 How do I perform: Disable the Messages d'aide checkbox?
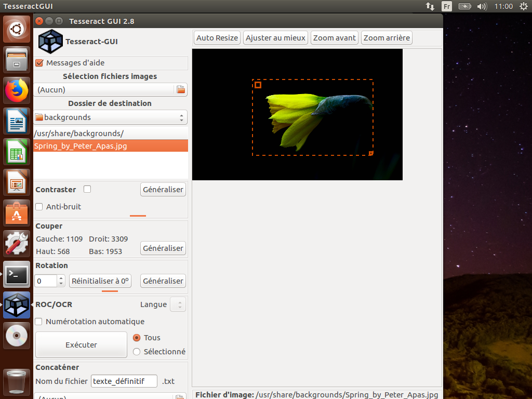(39, 63)
